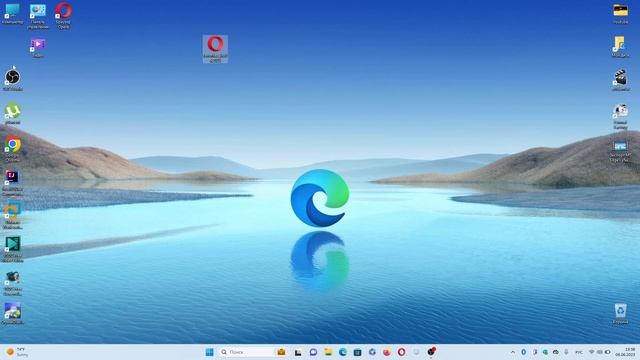Select the Recycle Bin icon
Image resolution: width=640 pixels, height=360 pixels.
pyautogui.click(x=620, y=314)
